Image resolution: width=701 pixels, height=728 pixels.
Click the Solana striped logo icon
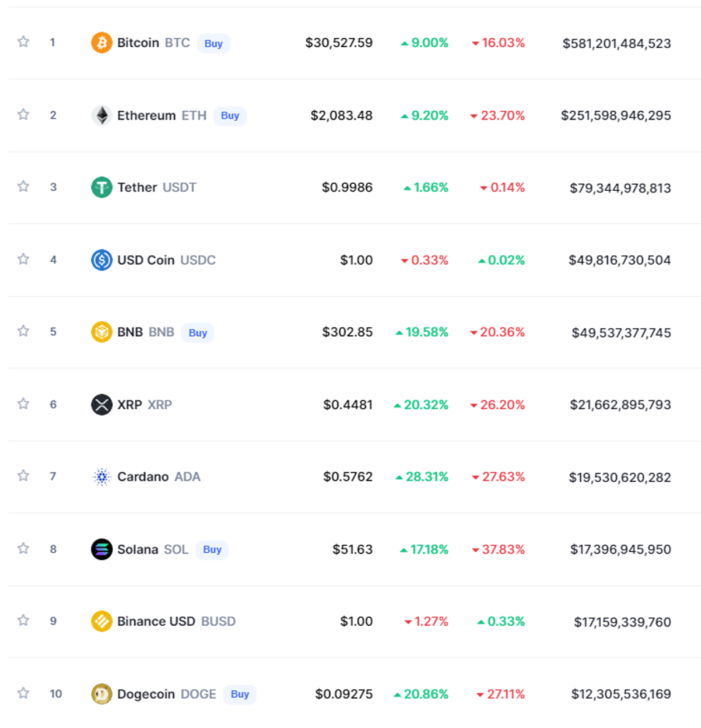[x=102, y=549]
